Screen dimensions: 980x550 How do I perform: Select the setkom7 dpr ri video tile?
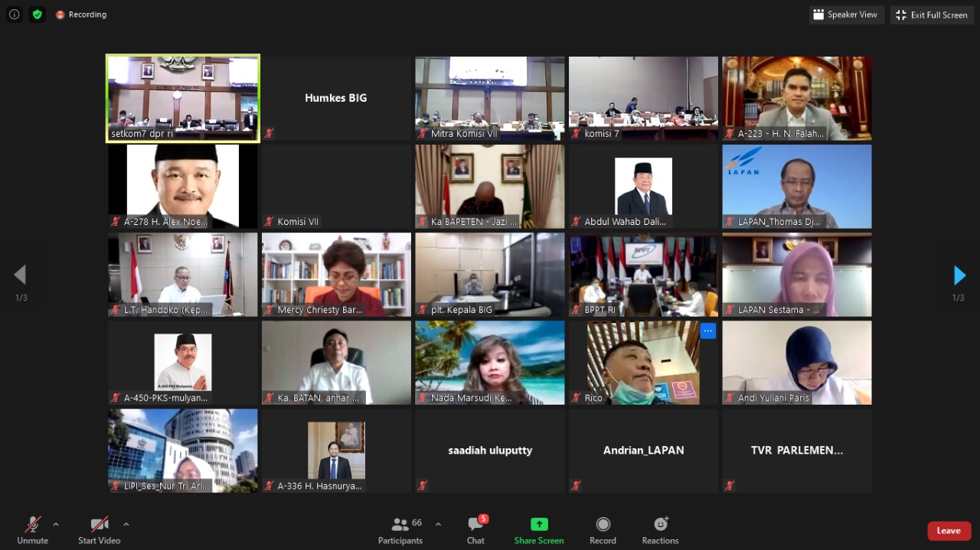[183, 98]
